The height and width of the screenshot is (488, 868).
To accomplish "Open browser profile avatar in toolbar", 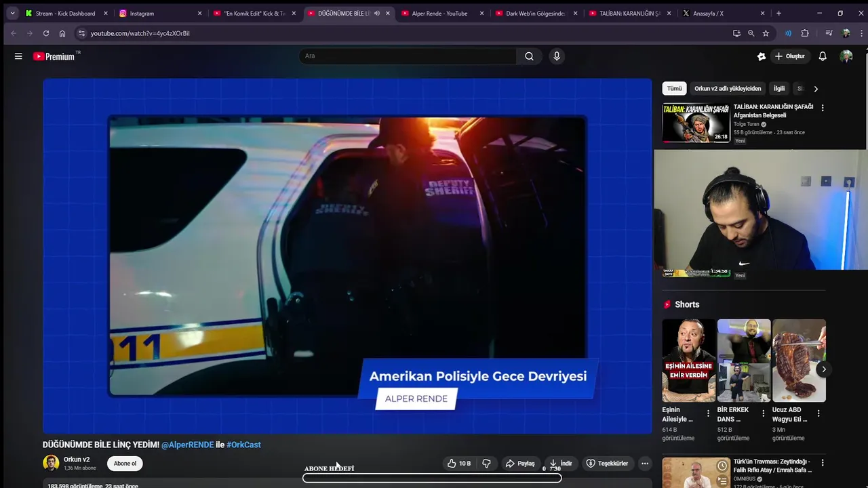I will (846, 33).
